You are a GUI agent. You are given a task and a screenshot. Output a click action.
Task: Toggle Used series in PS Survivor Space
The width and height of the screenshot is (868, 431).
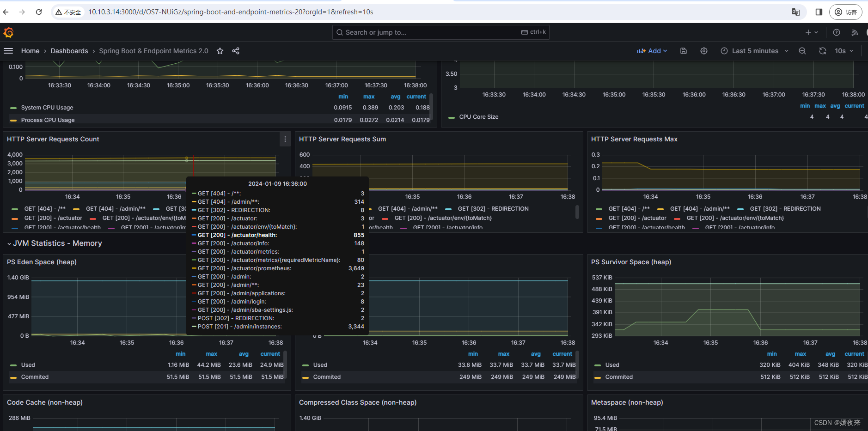tap(612, 365)
